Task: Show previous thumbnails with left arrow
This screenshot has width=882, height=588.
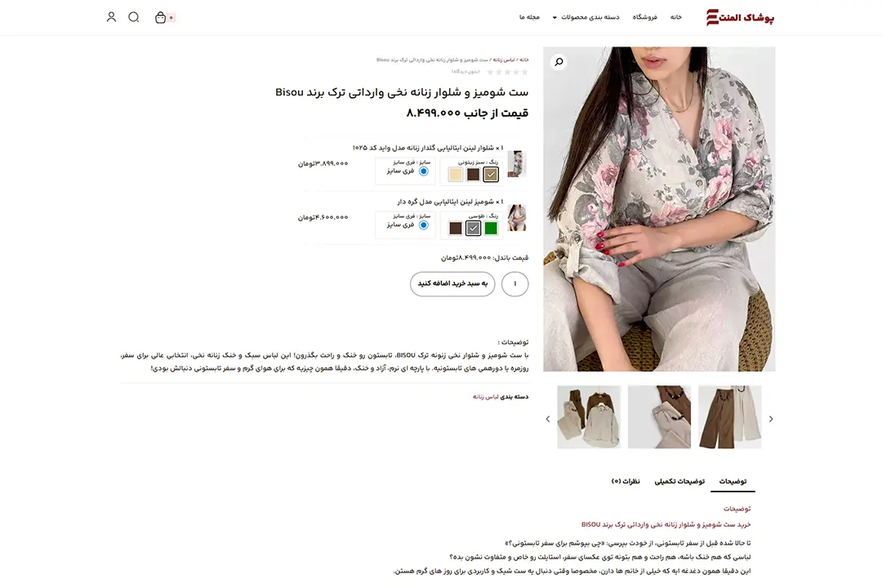Action: (x=548, y=419)
